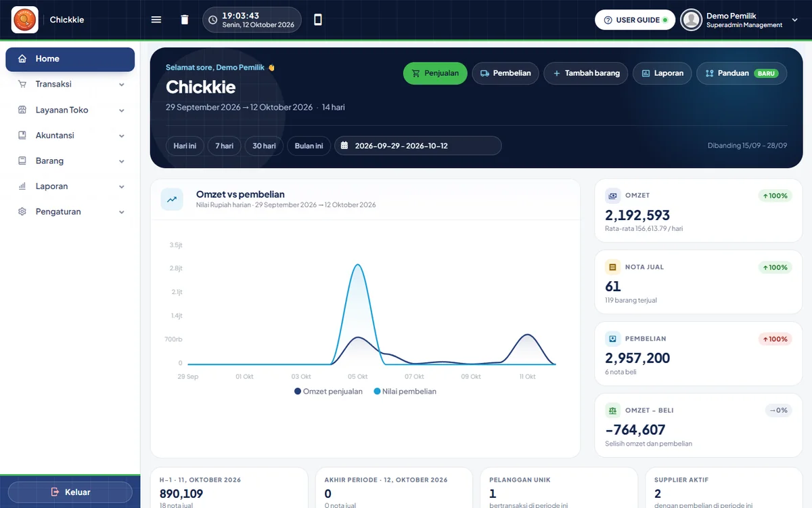The height and width of the screenshot is (508, 812).
Task: Toggle the Nilai pembelian legend series
Action: coord(405,391)
